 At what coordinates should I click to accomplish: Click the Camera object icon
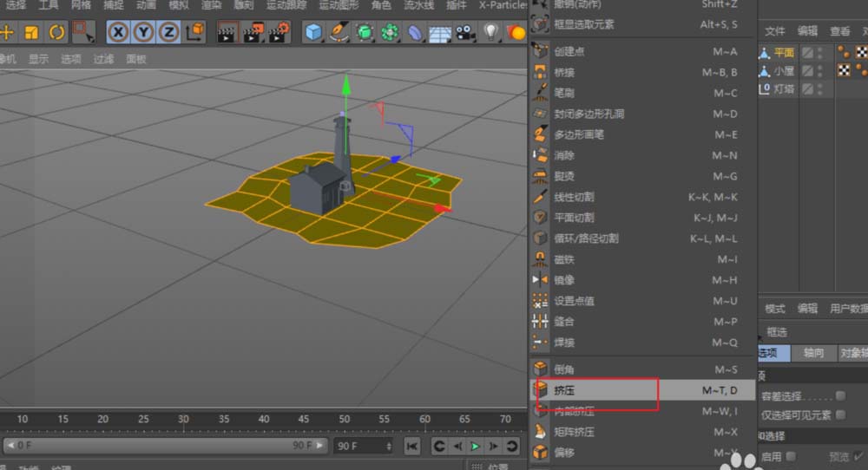tap(465, 33)
